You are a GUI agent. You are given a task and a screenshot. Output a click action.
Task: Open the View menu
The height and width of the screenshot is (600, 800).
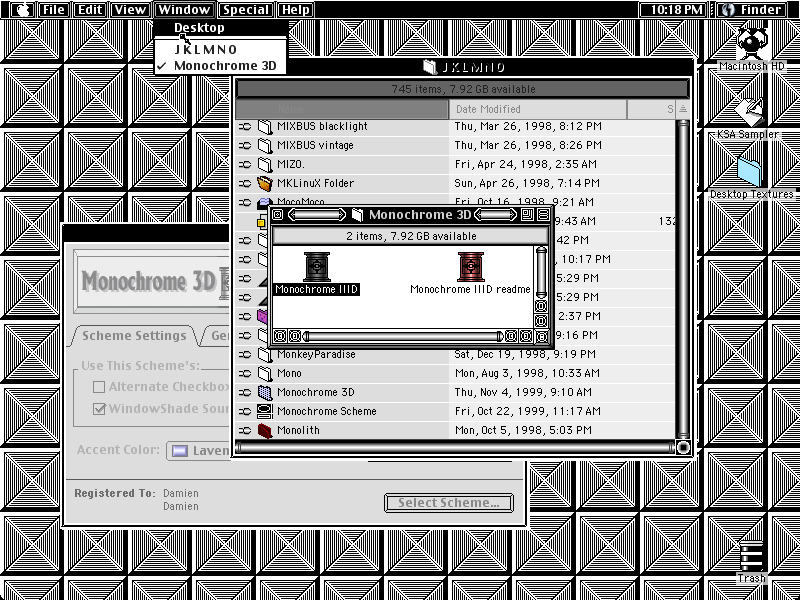pyautogui.click(x=130, y=10)
